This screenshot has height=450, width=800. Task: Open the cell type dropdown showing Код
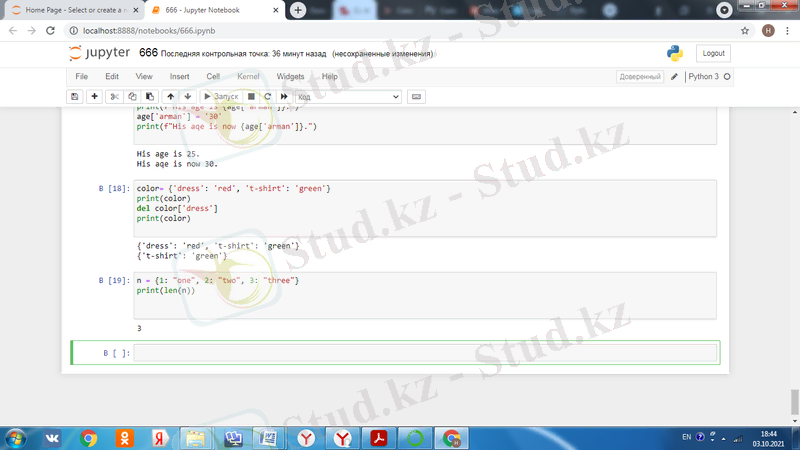click(x=348, y=97)
